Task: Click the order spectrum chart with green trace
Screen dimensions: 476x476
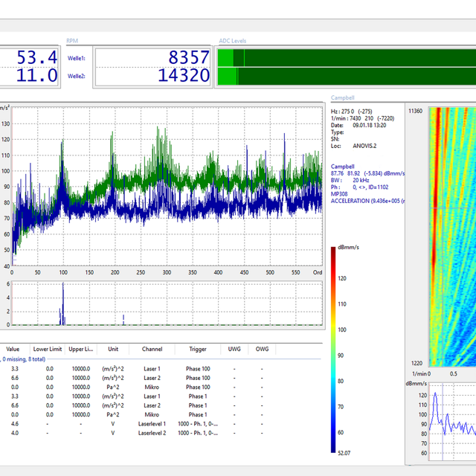Action: (167, 187)
